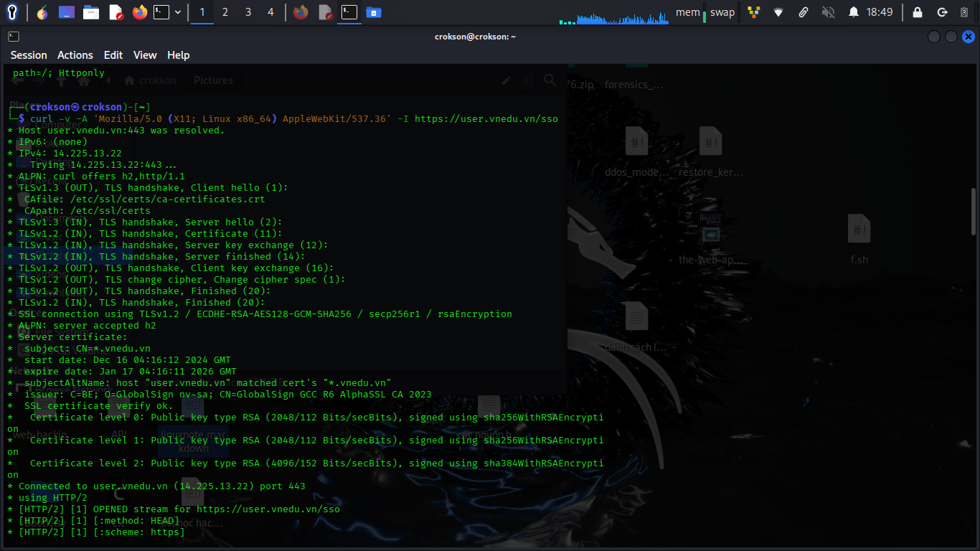Open the Actions menu in Konsole
Screen dimensions: 980x551
pyautogui.click(x=75, y=55)
